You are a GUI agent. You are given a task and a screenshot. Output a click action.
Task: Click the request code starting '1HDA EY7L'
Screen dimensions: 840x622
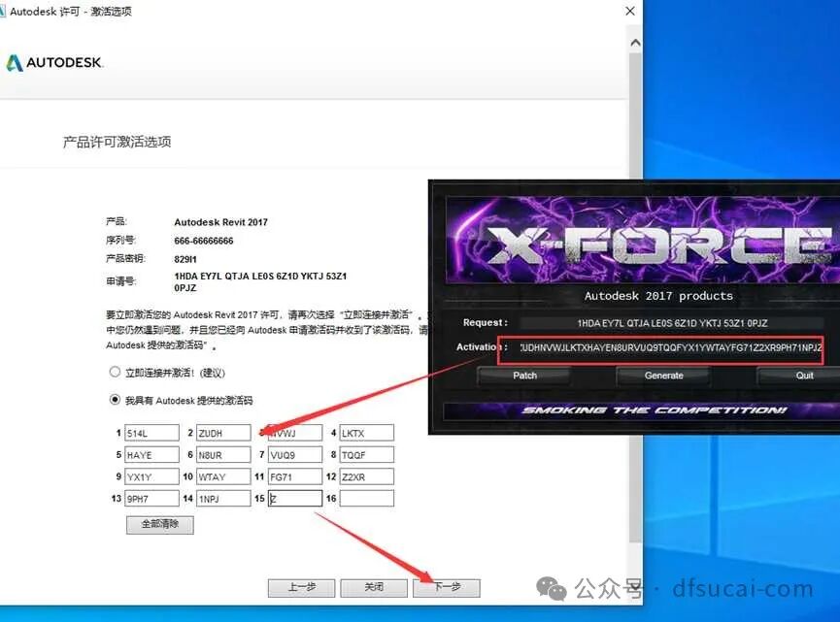[x=260, y=281]
